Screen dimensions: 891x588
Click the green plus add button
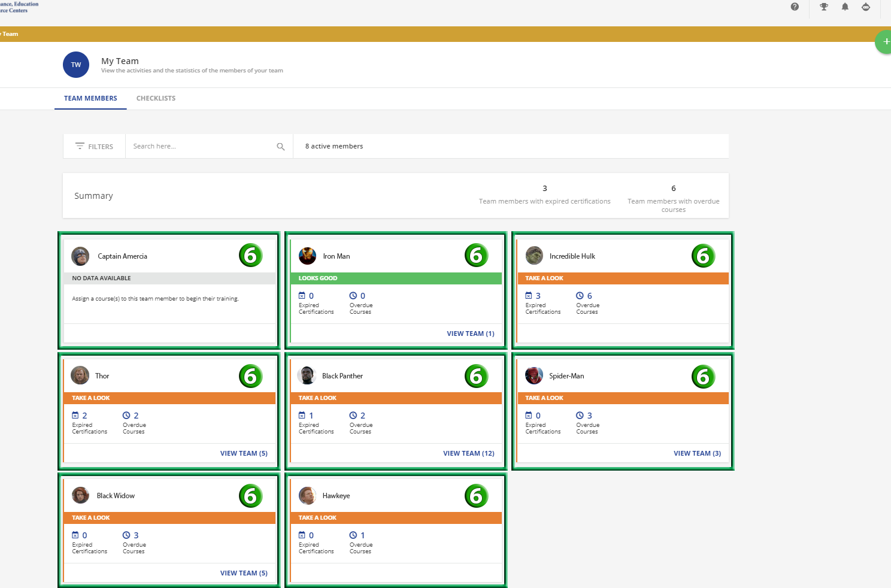tap(885, 42)
